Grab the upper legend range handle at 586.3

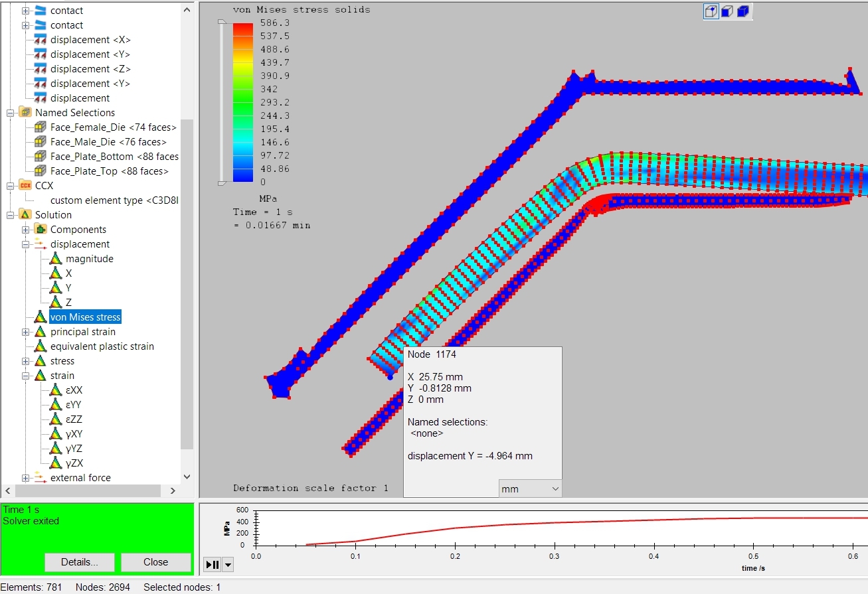click(222, 23)
